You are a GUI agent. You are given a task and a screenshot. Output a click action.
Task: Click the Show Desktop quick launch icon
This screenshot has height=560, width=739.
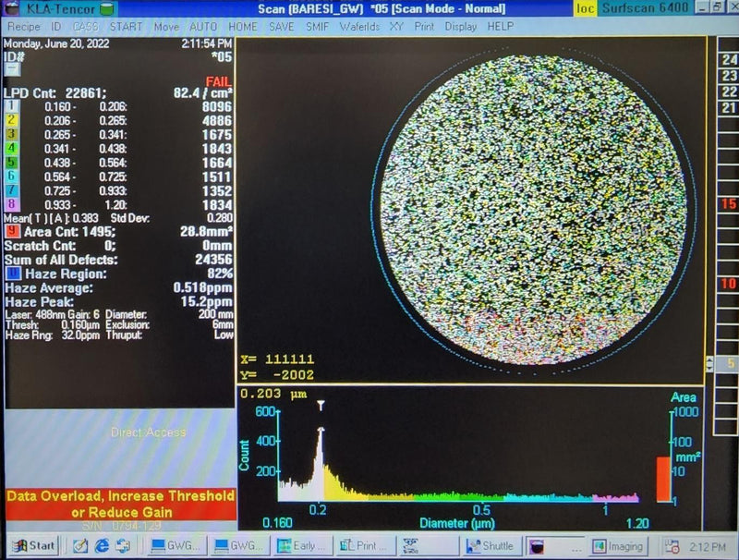[122, 543]
